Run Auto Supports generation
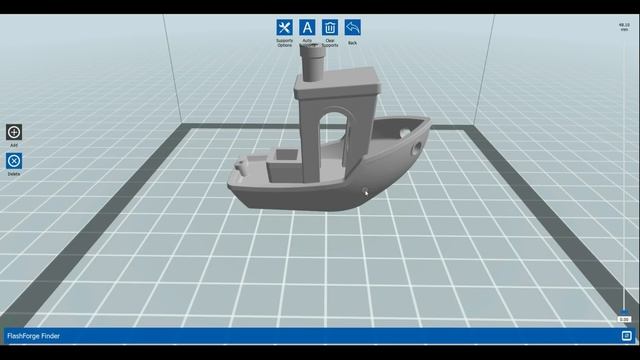This screenshot has width=640, height=360. click(x=307, y=28)
